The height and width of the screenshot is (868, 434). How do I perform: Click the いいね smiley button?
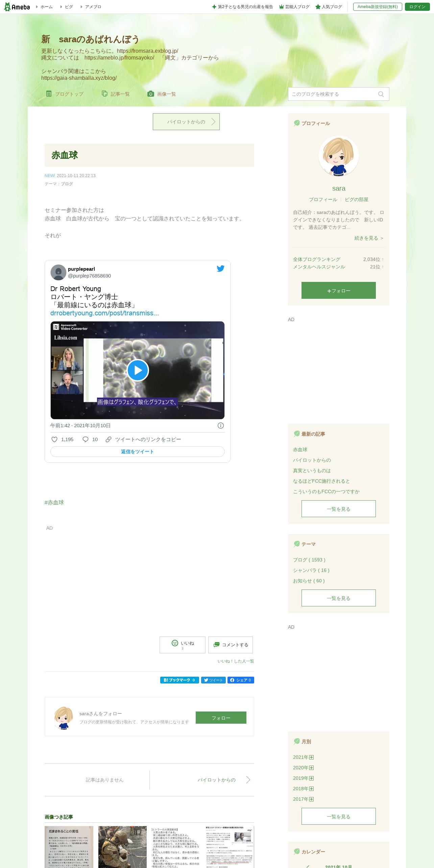(183, 645)
